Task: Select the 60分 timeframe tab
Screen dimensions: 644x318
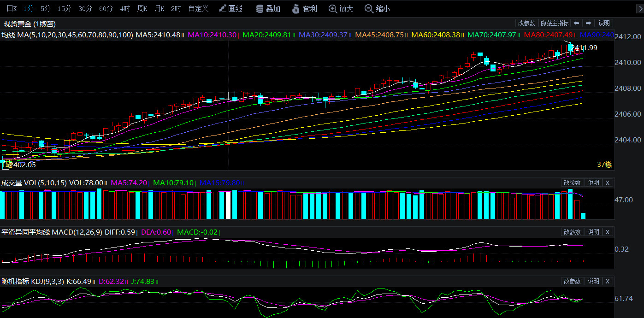Action: click(x=106, y=9)
